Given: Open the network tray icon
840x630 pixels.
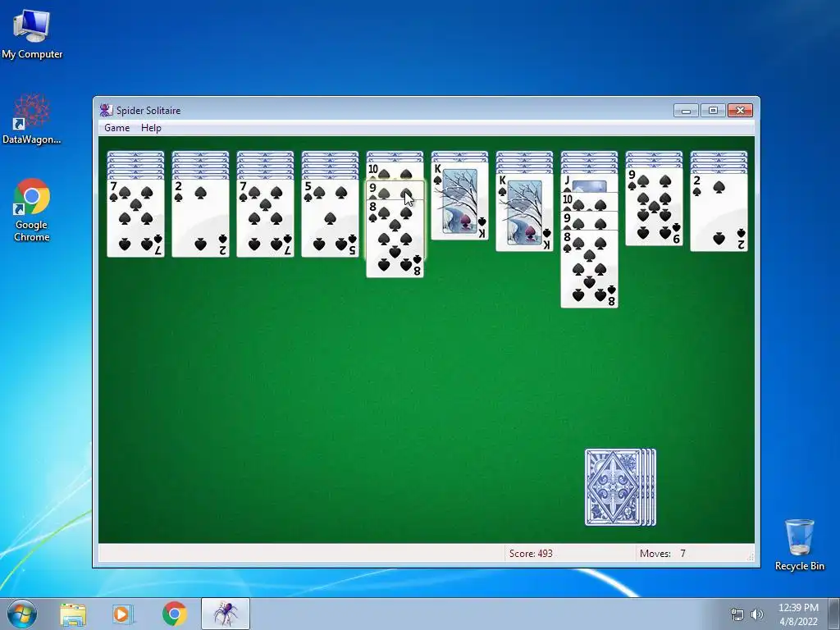Looking at the screenshot, I should coord(737,614).
